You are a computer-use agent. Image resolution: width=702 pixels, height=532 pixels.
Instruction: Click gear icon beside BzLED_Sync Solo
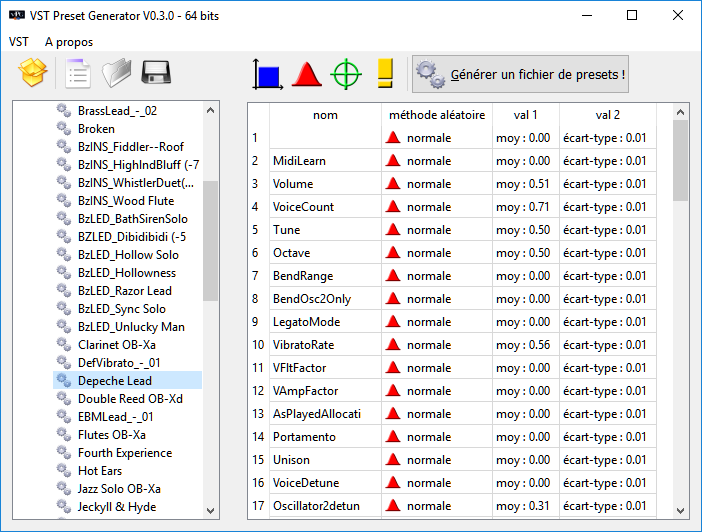tap(64, 309)
